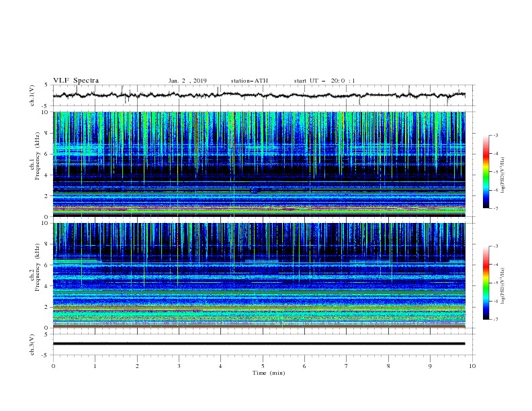Click the "4" frequency tick of ch.1 spectrogram
532x411 pixels.
[x=47, y=175]
